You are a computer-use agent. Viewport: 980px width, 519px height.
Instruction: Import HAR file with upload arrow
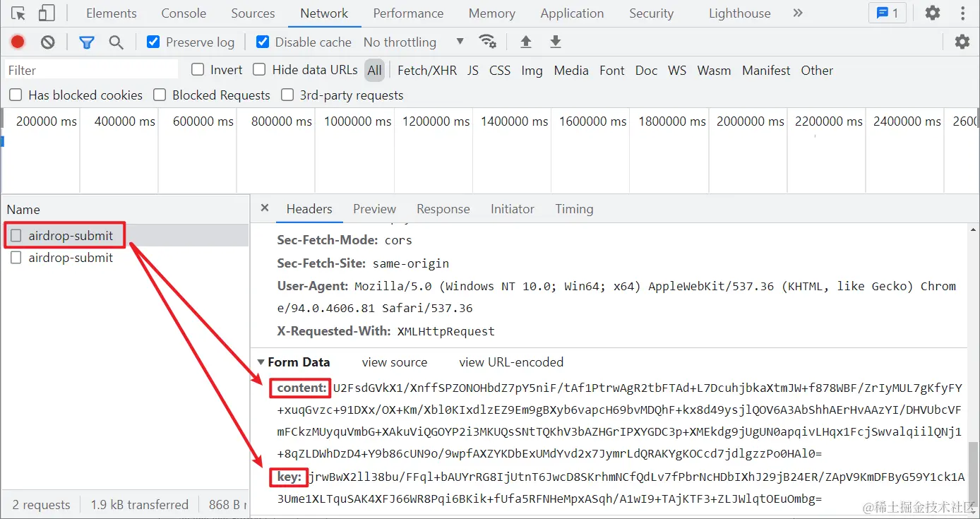pos(525,42)
